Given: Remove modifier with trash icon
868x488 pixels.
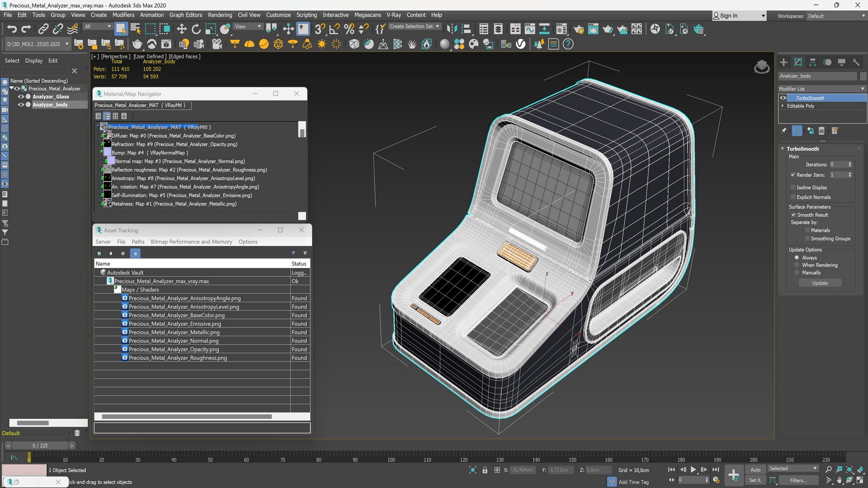Looking at the screenshot, I should [821, 131].
